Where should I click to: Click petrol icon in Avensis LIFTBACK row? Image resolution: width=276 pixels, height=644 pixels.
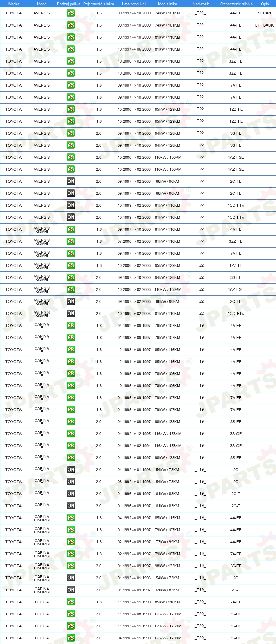coord(71,25)
